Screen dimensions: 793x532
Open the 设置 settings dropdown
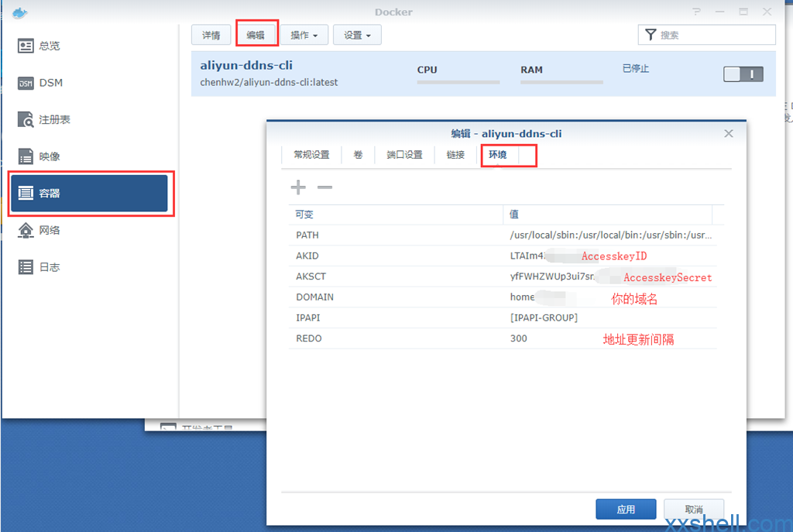[357, 35]
